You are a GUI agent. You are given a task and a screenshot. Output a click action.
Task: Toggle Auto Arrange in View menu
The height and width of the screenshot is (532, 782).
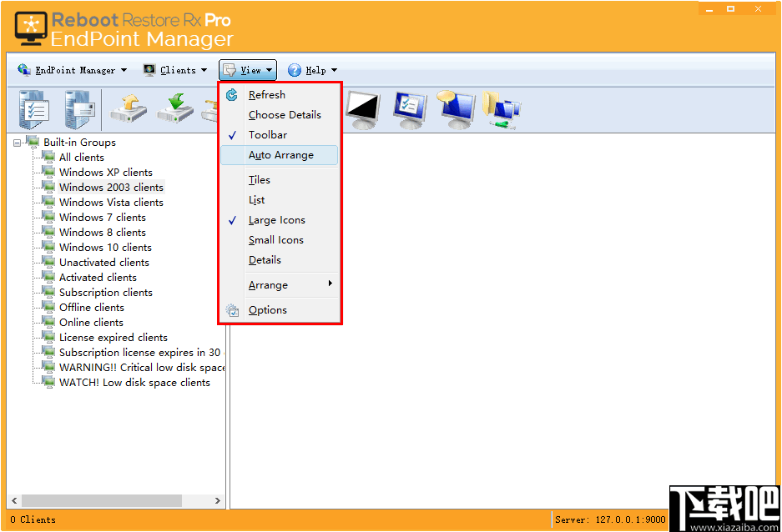pyautogui.click(x=279, y=155)
